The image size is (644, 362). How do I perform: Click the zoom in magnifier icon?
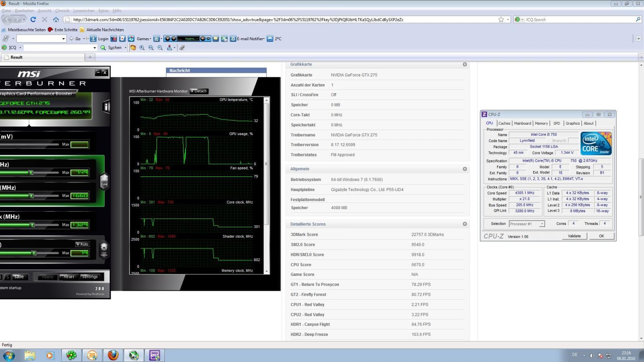tap(142, 47)
